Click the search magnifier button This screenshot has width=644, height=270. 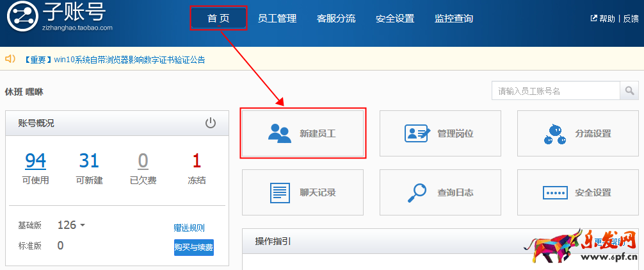tap(629, 91)
